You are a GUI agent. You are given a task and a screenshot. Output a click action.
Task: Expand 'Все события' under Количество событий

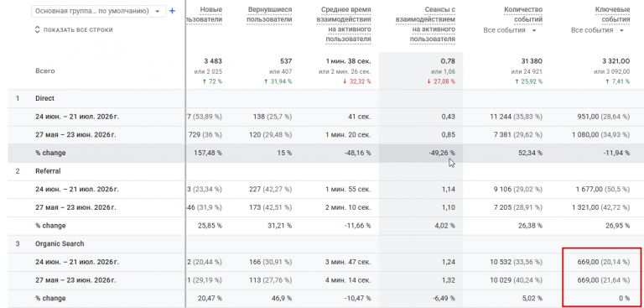point(509,30)
